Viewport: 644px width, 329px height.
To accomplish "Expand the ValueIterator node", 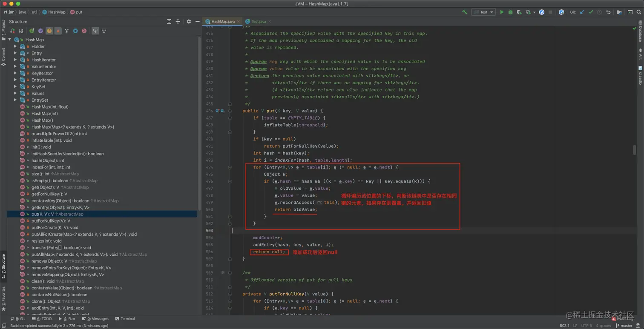I will click(x=15, y=66).
